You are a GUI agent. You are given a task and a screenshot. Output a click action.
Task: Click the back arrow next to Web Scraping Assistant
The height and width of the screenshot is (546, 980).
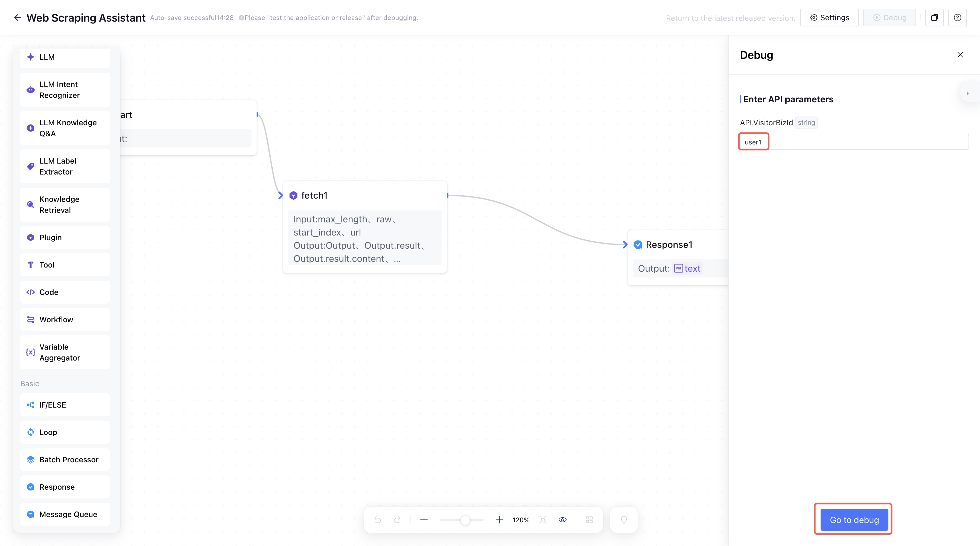pos(17,18)
